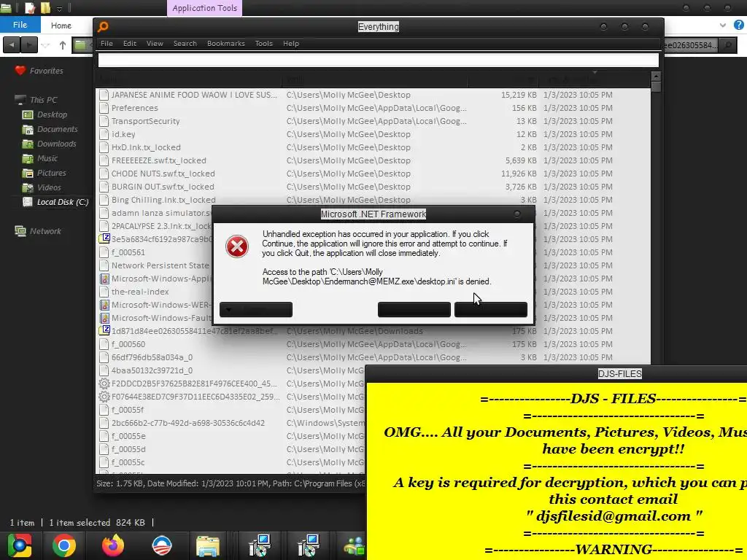747x560 pixels.
Task: Click into the Everything search box
Action: (x=379, y=60)
